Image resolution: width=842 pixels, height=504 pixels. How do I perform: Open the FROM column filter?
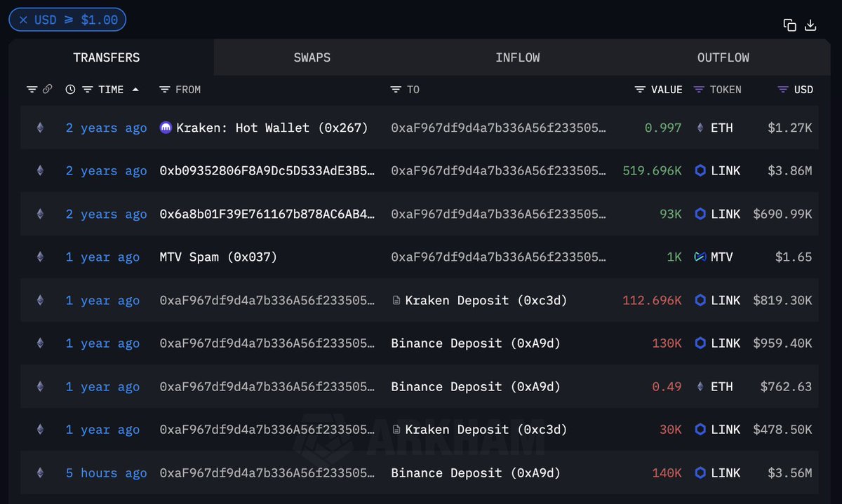point(164,90)
